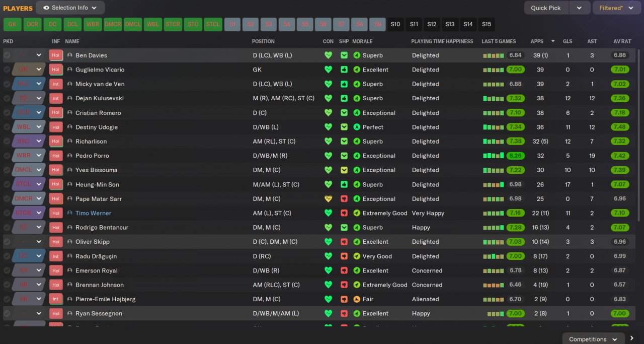
Task: Click Ben Davies' Hol info status icon
Action: (55, 55)
